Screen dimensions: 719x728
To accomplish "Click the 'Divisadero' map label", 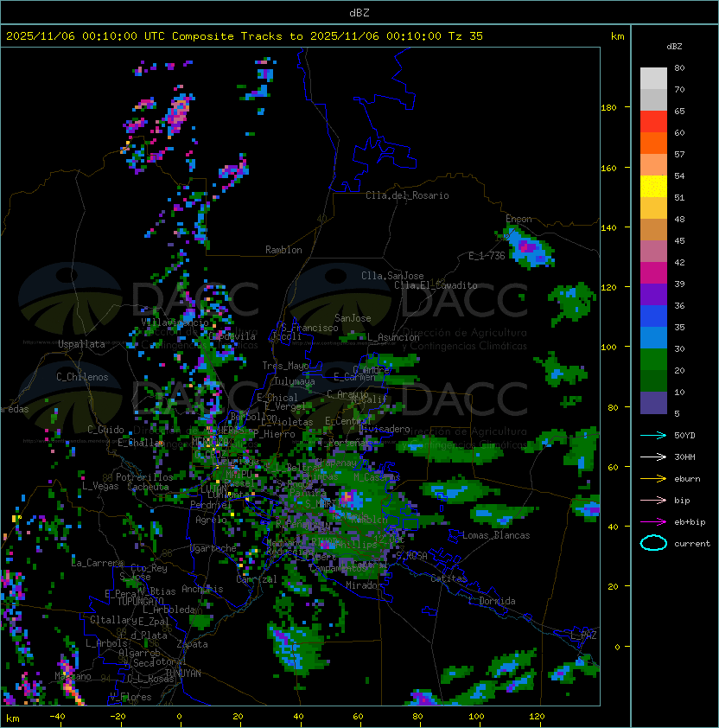I will [385, 429].
